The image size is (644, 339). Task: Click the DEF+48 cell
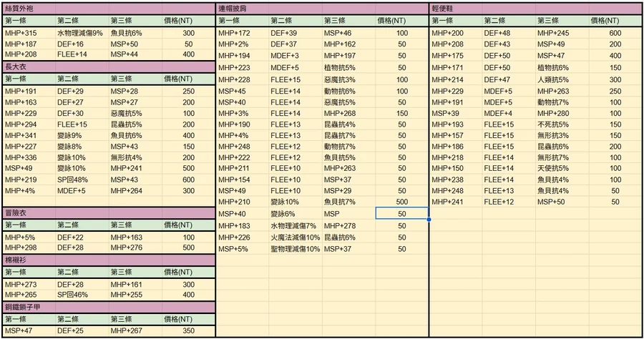(509, 33)
